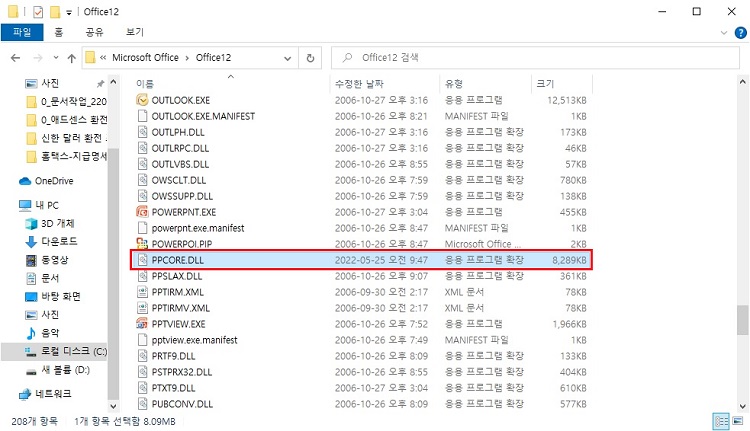Click the arrow after Microsoft Office breadcrumb

point(187,58)
